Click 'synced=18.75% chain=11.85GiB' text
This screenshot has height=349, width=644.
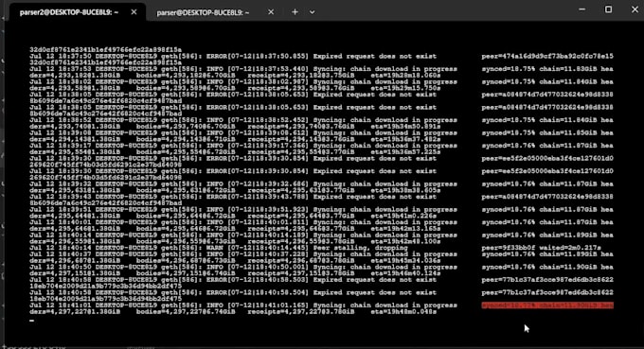tap(539, 132)
